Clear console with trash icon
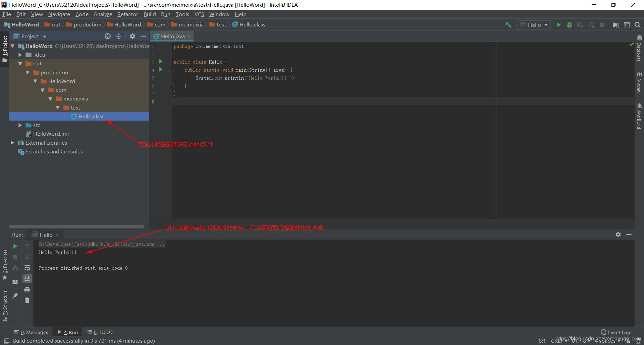 coord(27,300)
